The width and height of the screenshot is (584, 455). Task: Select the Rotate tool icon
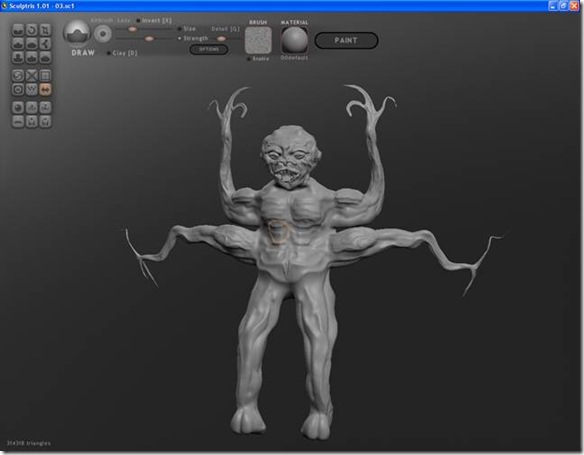coord(32,30)
